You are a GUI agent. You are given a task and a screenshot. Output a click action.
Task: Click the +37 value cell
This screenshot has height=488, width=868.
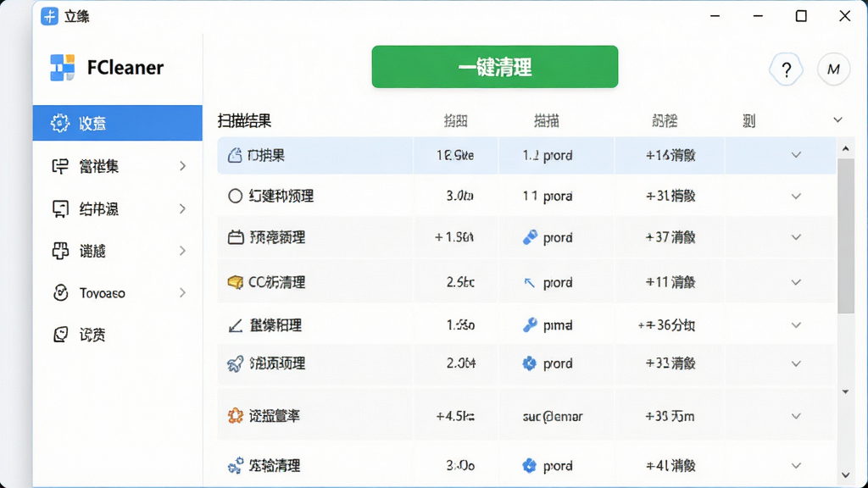coord(670,237)
